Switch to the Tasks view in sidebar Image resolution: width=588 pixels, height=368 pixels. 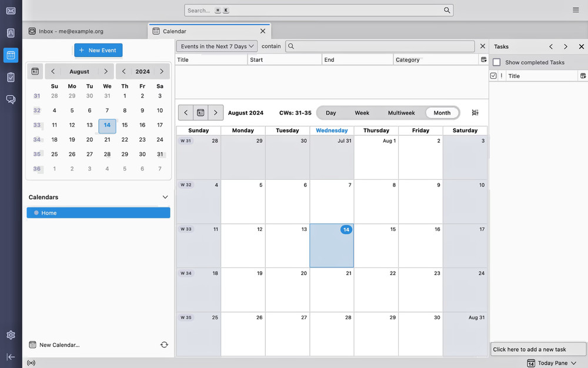click(10, 77)
